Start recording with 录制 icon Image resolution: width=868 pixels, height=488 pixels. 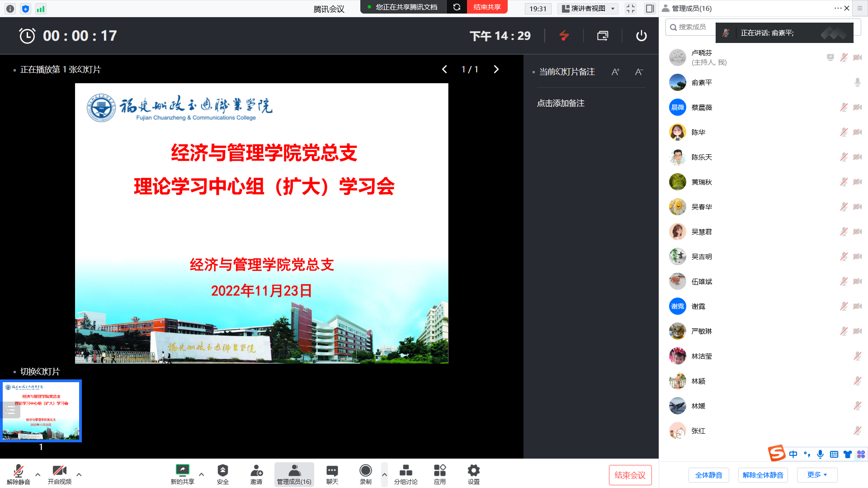click(x=365, y=474)
